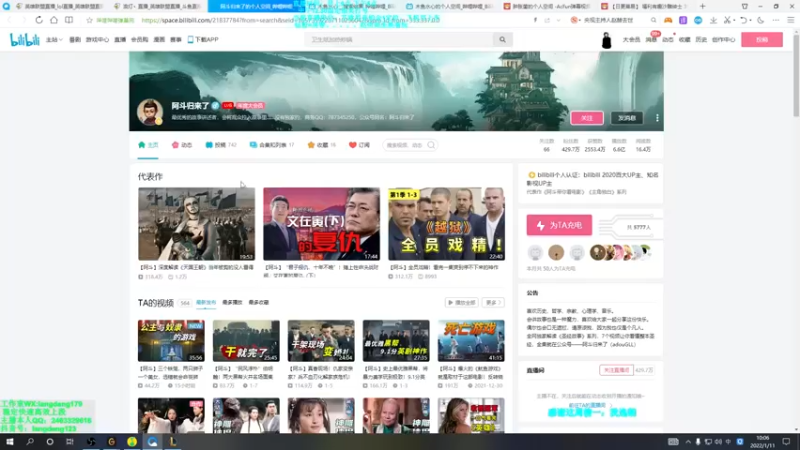
Task: Click the header search input field
Action: [x=399, y=40]
